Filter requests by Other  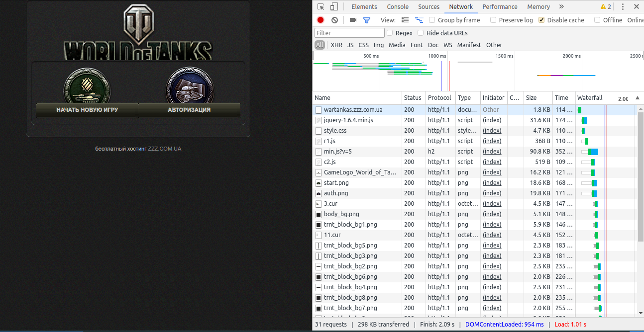(494, 45)
